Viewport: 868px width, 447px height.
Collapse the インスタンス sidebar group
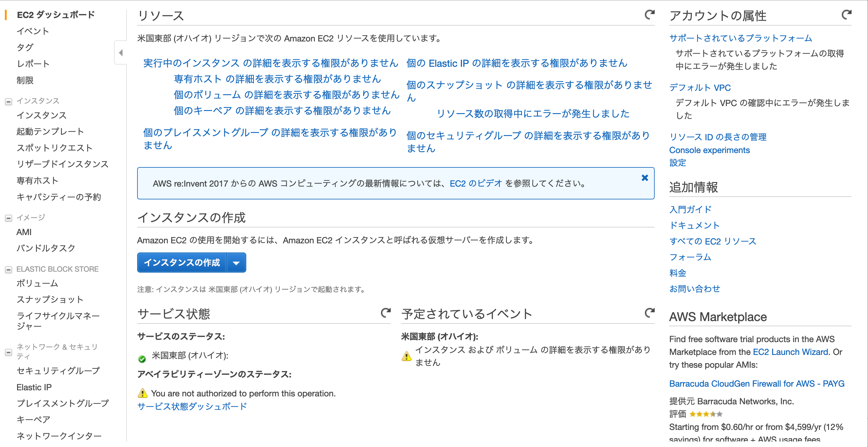coord(9,101)
